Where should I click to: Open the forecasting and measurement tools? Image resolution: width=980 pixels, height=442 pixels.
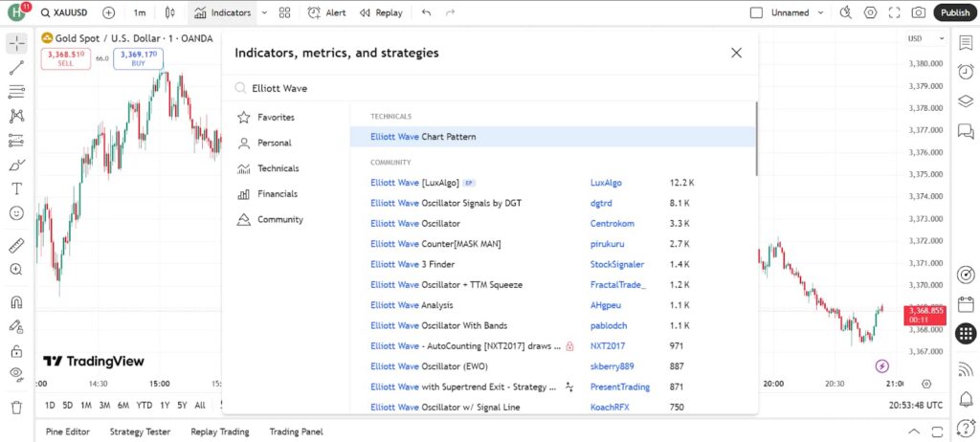pyautogui.click(x=16, y=141)
